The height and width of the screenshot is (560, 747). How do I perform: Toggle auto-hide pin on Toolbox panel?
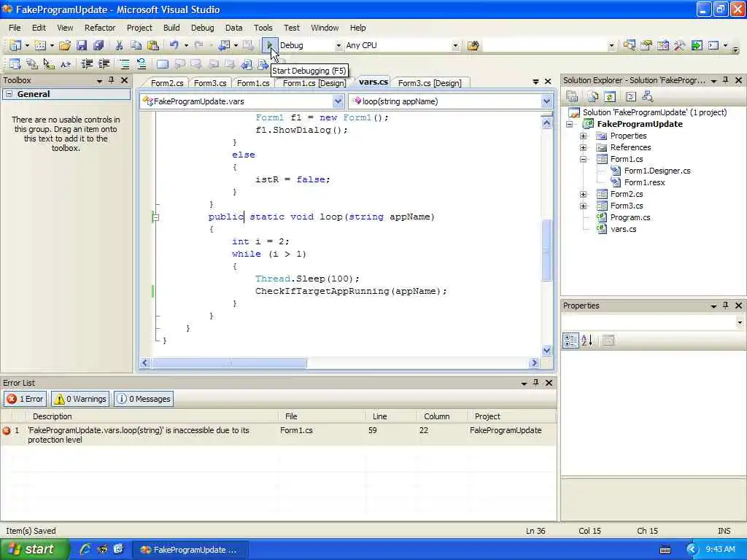pos(112,80)
